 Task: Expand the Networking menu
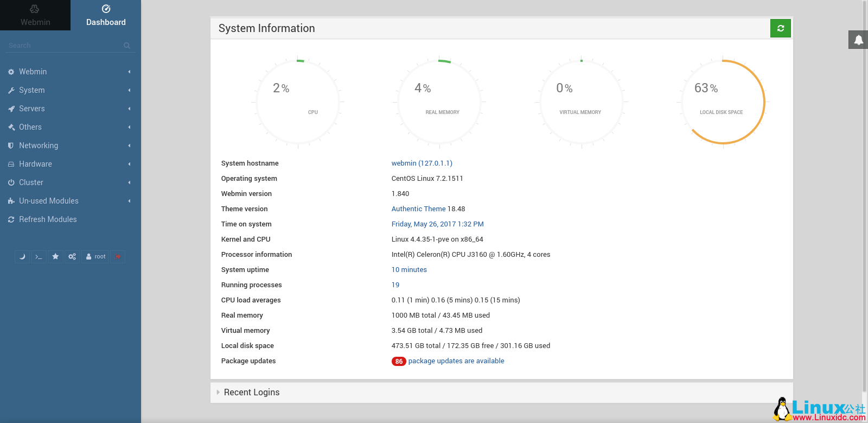click(39, 146)
